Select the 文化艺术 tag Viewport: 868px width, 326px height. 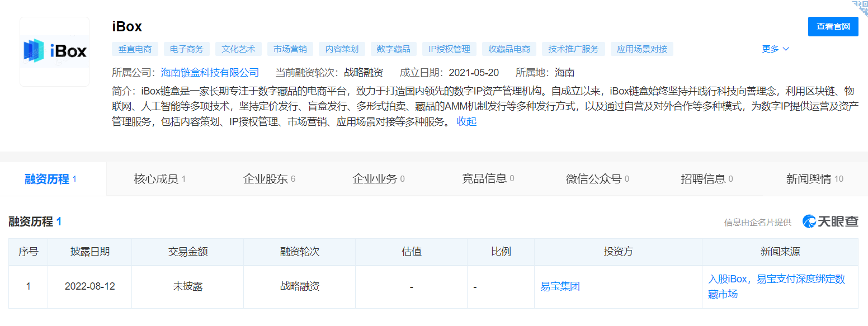pos(238,49)
